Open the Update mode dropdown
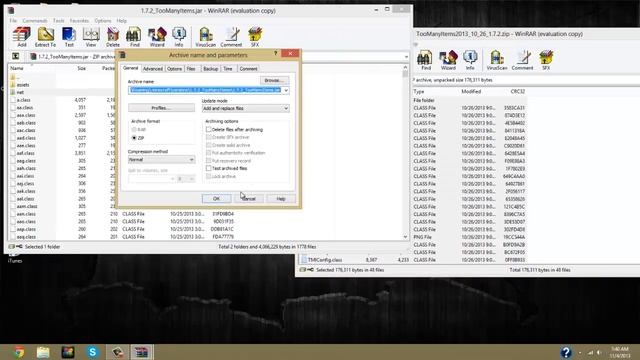Screen dimensions: 640x360 pos(245,108)
